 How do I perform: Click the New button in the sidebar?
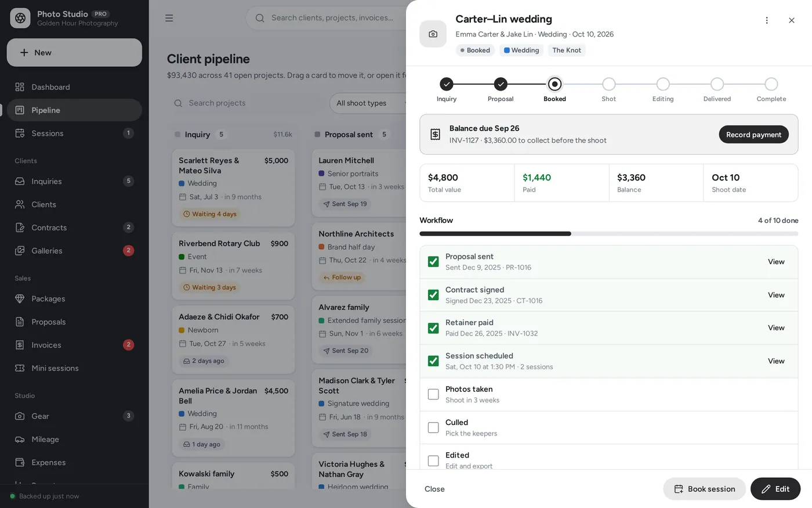74,52
